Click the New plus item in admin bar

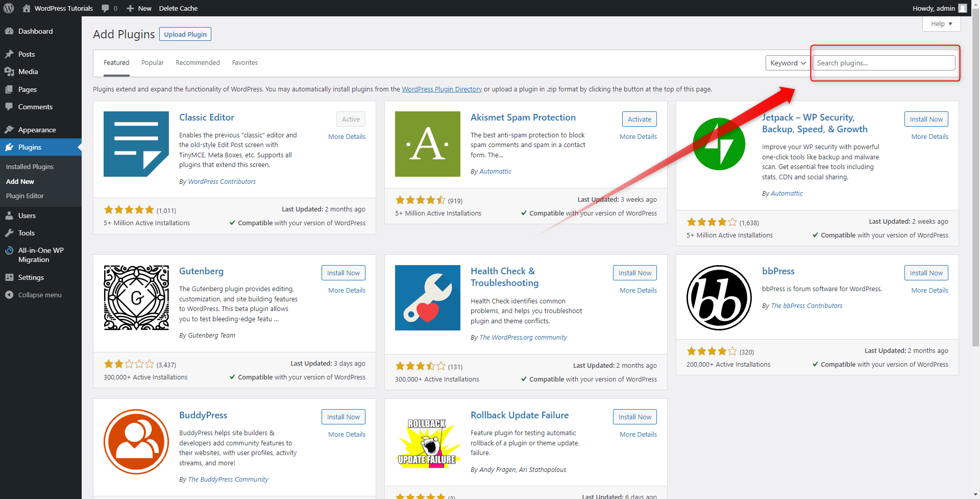(x=139, y=8)
